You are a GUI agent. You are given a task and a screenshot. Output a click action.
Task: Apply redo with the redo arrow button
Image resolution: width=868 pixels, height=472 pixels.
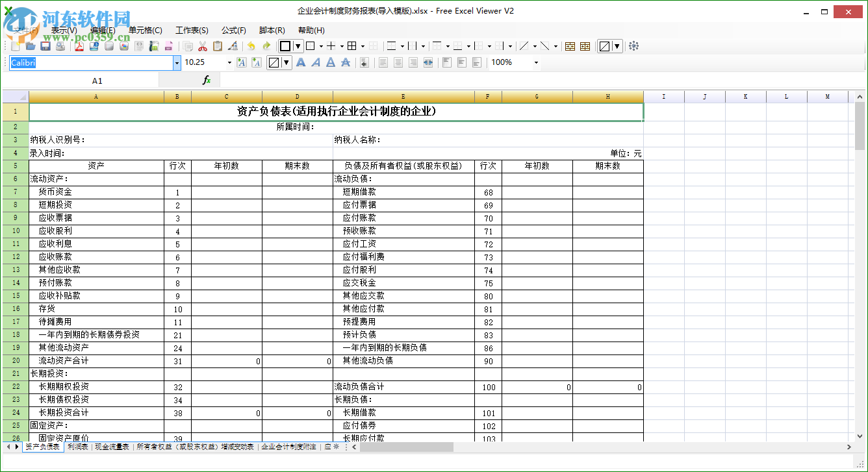tap(267, 45)
